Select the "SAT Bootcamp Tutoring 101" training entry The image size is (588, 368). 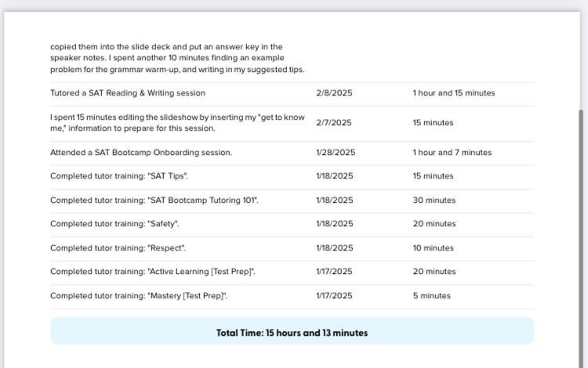(x=154, y=200)
